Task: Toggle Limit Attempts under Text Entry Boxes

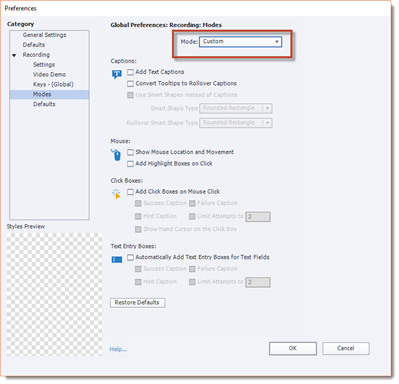Action: 192,282
